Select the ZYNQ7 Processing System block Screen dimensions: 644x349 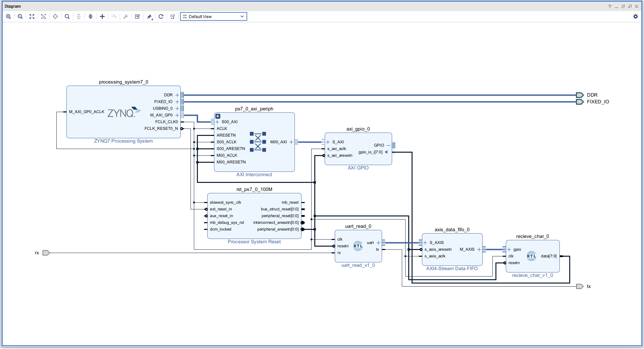[x=123, y=112]
